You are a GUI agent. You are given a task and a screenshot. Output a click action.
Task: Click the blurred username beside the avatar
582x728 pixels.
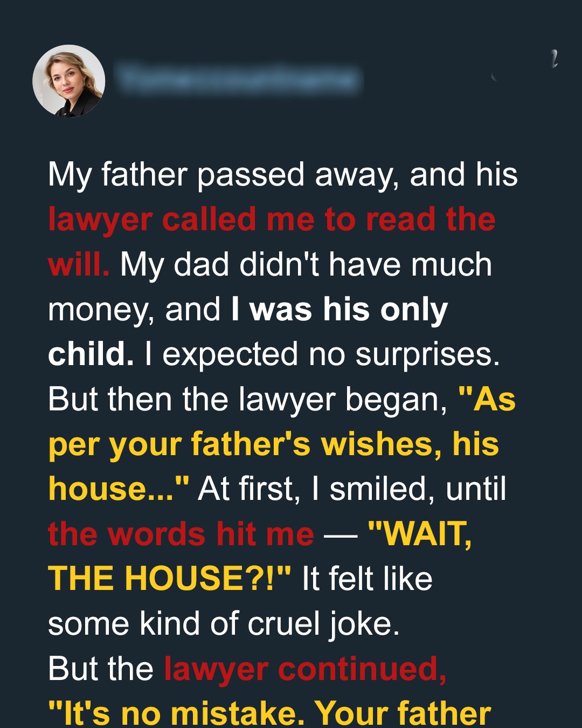[239, 80]
